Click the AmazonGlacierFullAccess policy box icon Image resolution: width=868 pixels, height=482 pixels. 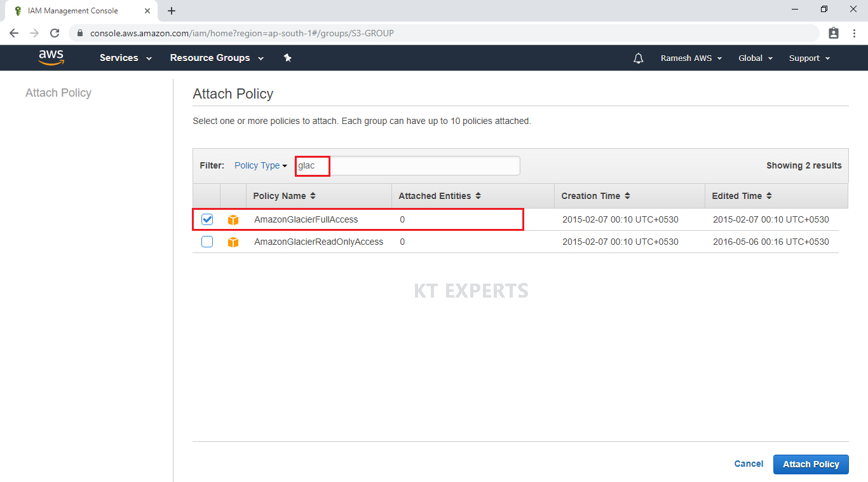click(233, 220)
